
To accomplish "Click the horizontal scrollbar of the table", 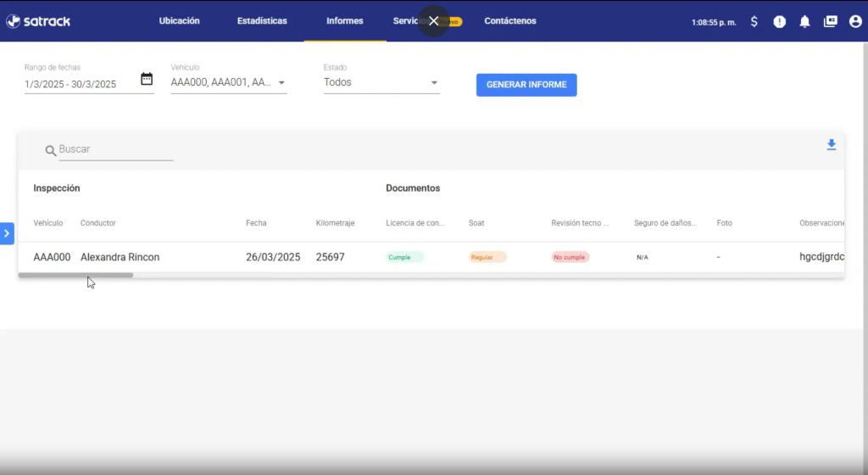I will (x=75, y=275).
